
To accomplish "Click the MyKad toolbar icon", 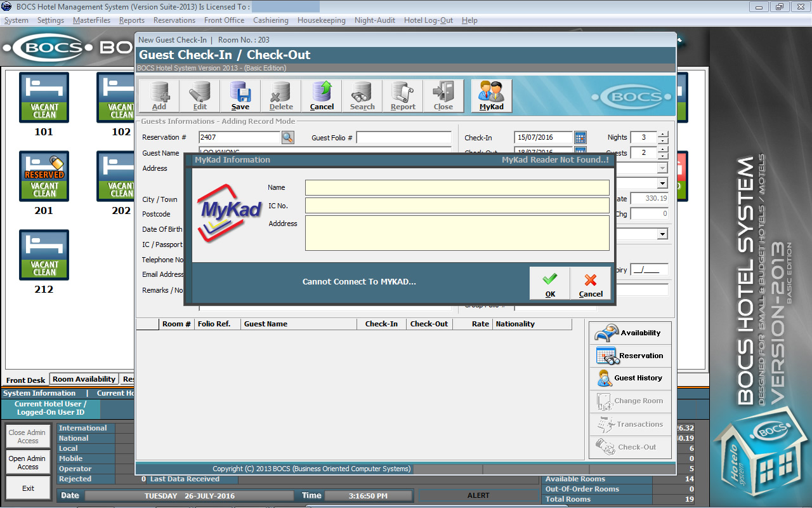I will point(492,97).
